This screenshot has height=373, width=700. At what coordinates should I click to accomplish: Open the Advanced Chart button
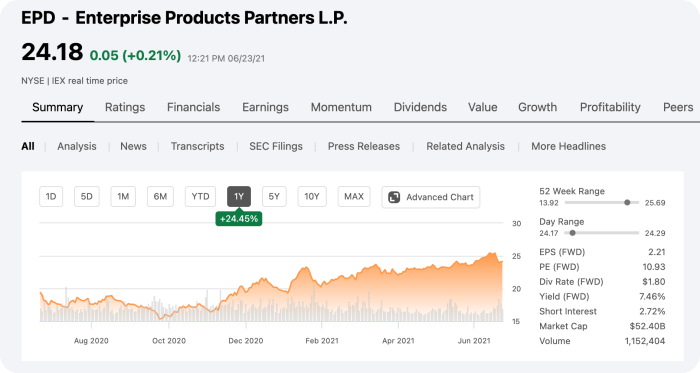pyautogui.click(x=431, y=197)
